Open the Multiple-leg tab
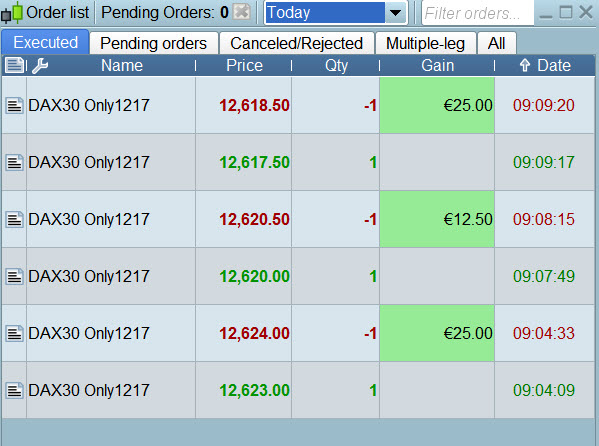This screenshot has width=599, height=446. (426, 43)
